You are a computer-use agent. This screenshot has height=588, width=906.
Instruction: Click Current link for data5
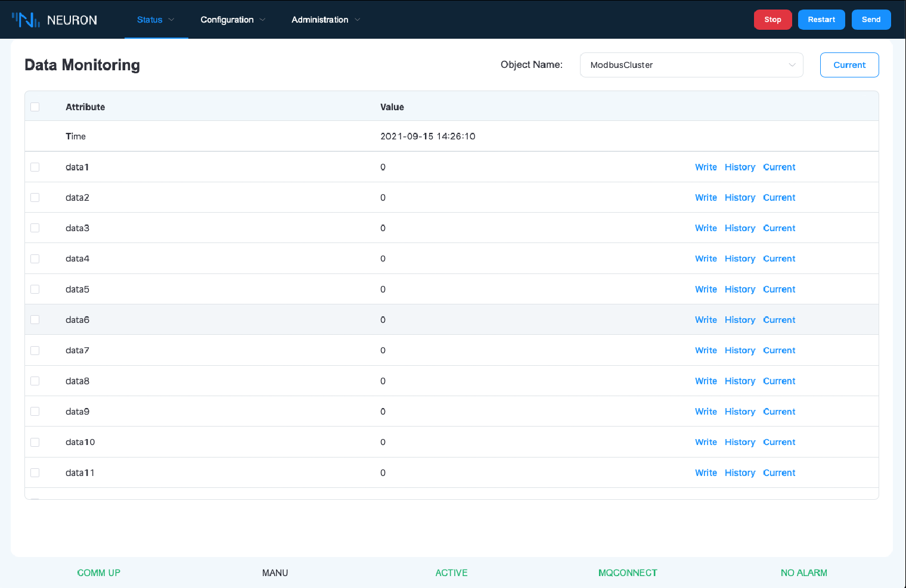click(x=779, y=289)
